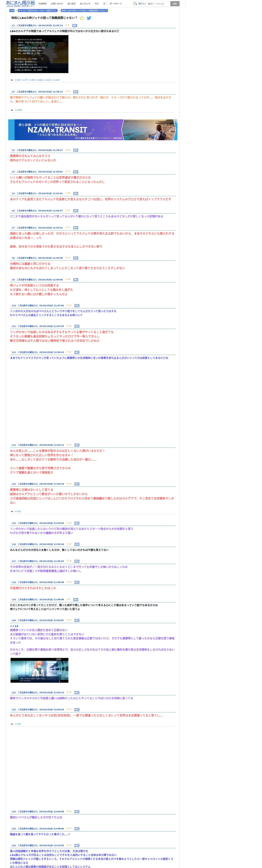Click the post number 23 anchor

point(14,811)
